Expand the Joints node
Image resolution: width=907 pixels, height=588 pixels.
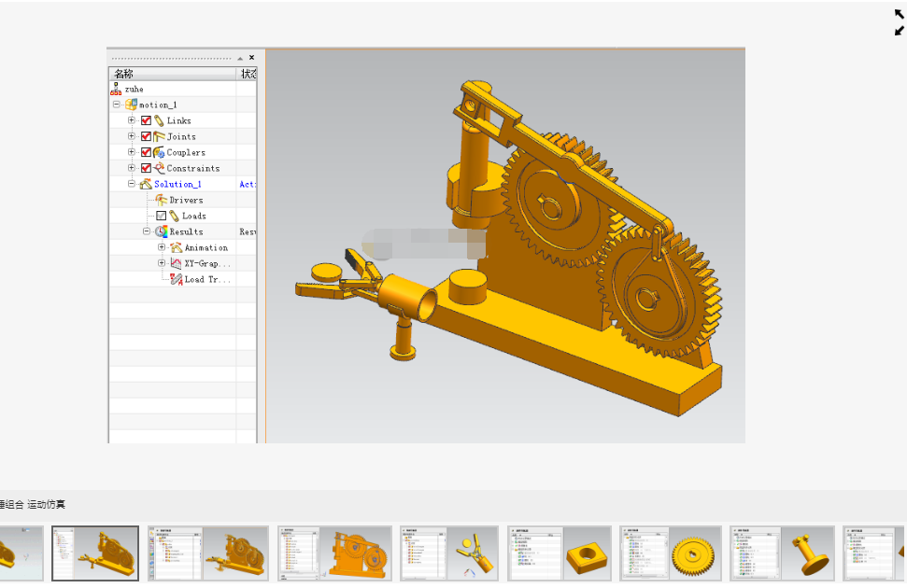click(132, 136)
